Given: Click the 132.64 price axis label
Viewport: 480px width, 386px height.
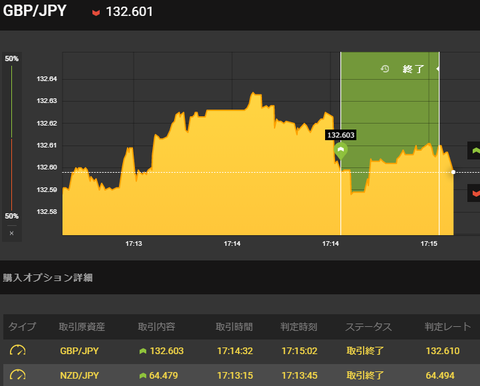Looking at the screenshot, I should 47,79.
